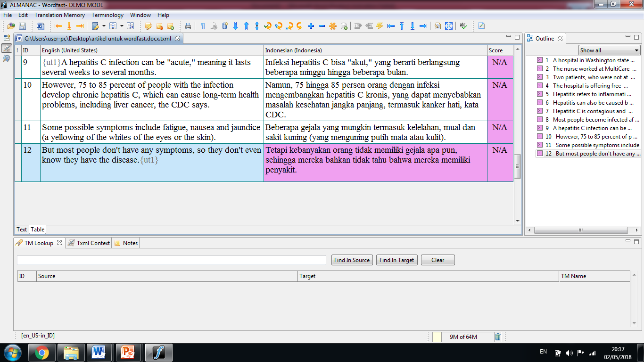This screenshot has width=644, height=362.
Task: Open the Terminology menu
Action: (107, 15)
